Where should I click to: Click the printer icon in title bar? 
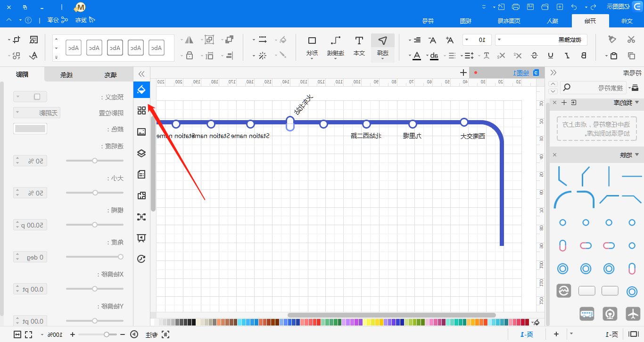(x=516, y=7)
